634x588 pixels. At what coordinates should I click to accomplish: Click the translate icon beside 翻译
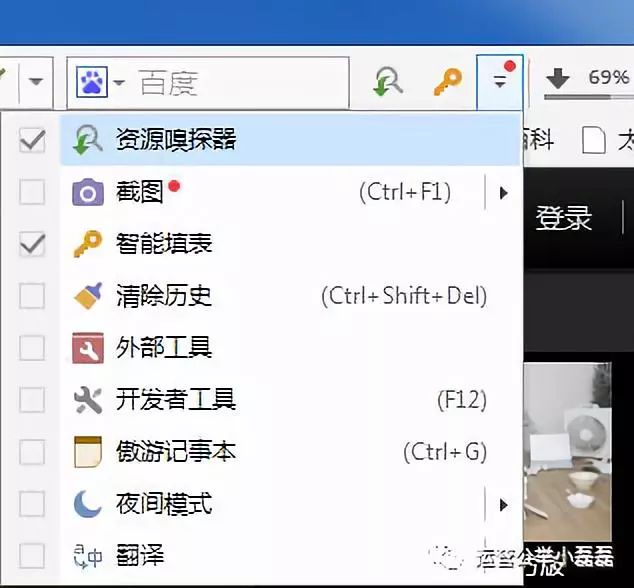pos(88,556)
